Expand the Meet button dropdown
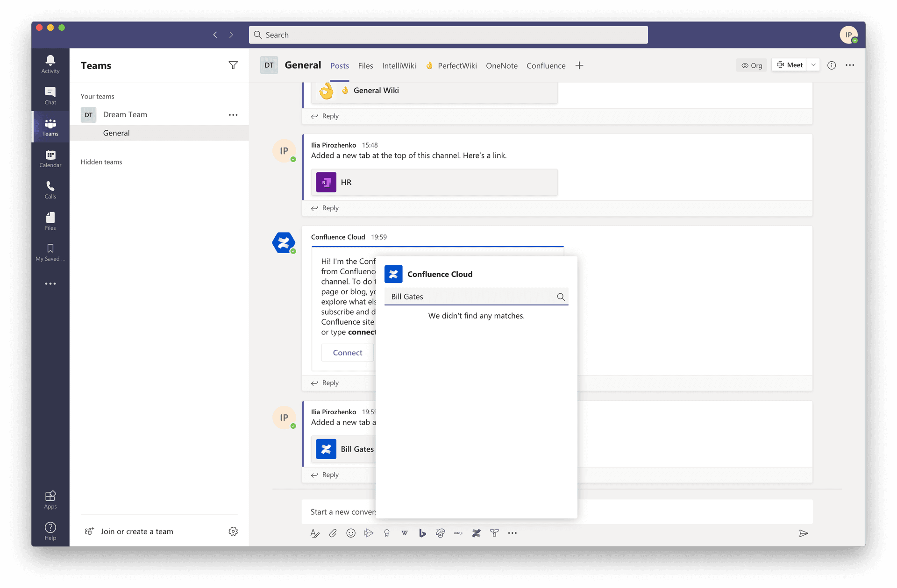 tap(813, 64)
